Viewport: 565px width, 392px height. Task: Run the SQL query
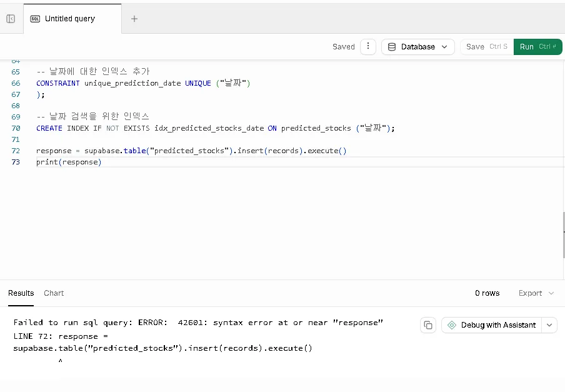click(x=537, y=47)
